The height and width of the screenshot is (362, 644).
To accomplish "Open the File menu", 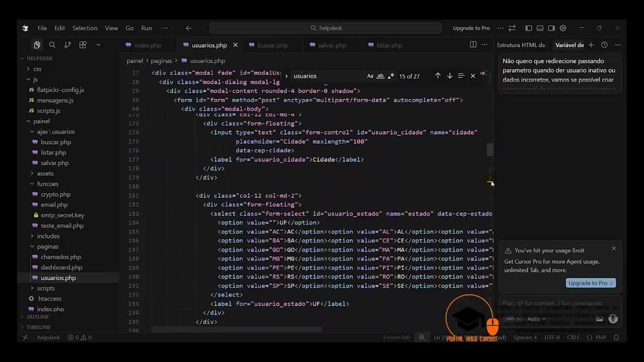I will click(x=42, y=28).
